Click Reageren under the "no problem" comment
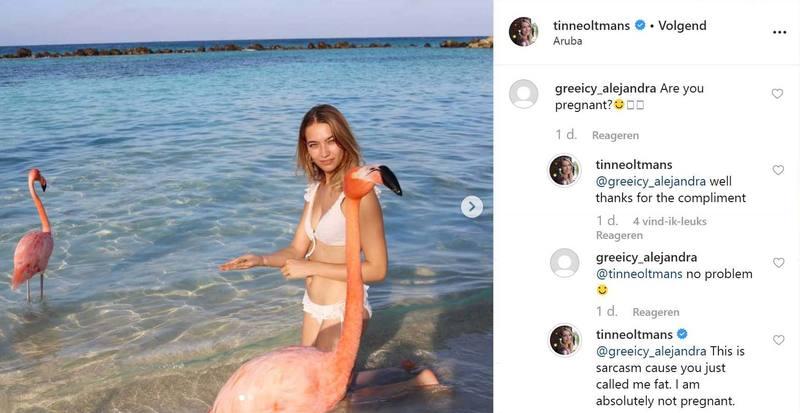 (x=656, y=312)
